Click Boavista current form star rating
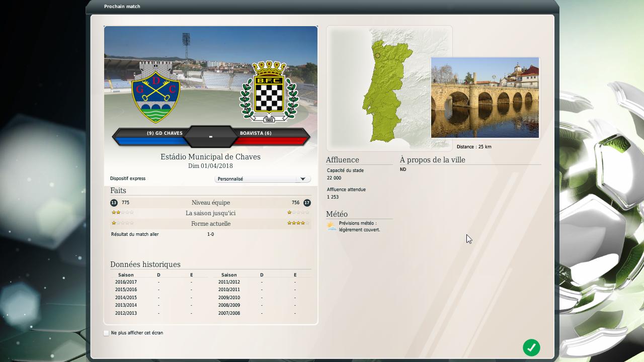The height and width of the screenshot is (362, 644). pyautogui.click(x=298, y=223)
